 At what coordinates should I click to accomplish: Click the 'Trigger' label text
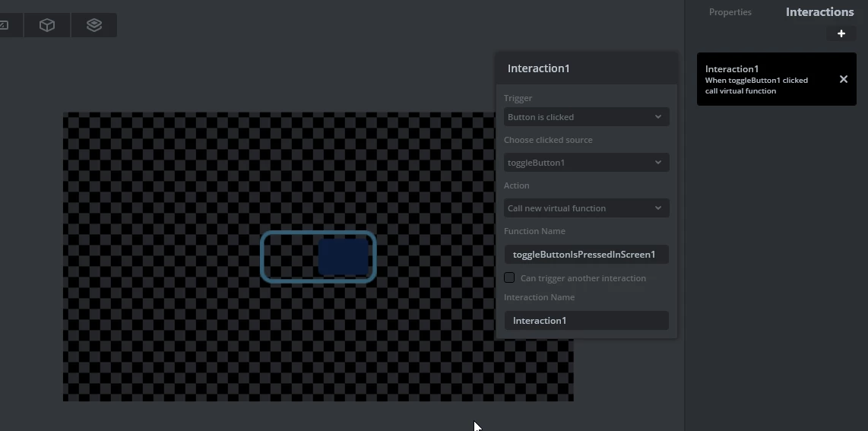click(x=518, y=98)
